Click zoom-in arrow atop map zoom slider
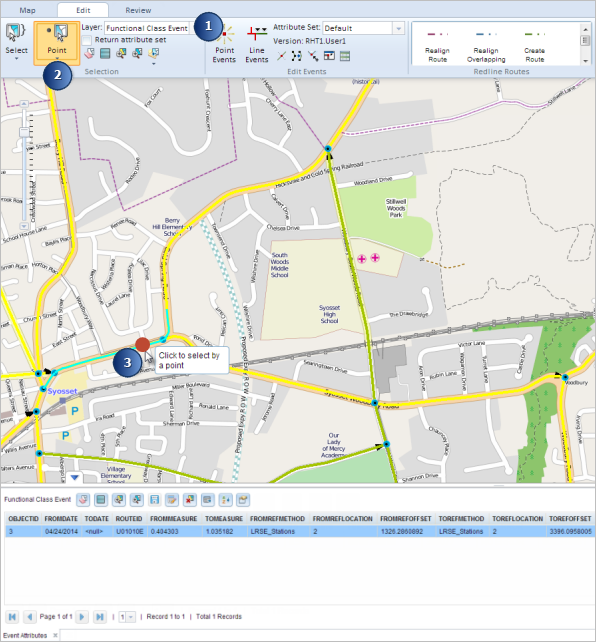Viewport: 596px width, 642px height. [x=24, y=104]
